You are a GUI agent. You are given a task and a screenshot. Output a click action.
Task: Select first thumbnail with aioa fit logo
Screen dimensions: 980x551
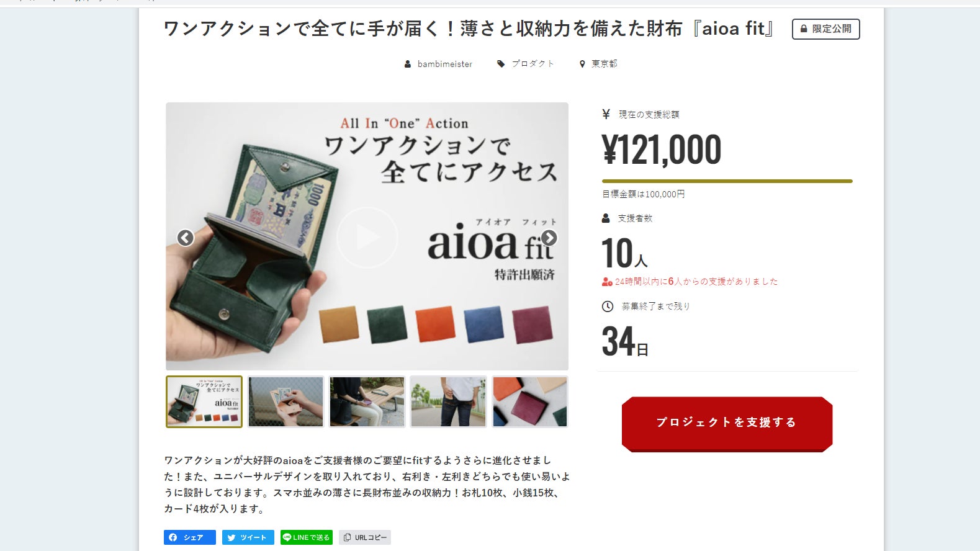tap(204, 401)
